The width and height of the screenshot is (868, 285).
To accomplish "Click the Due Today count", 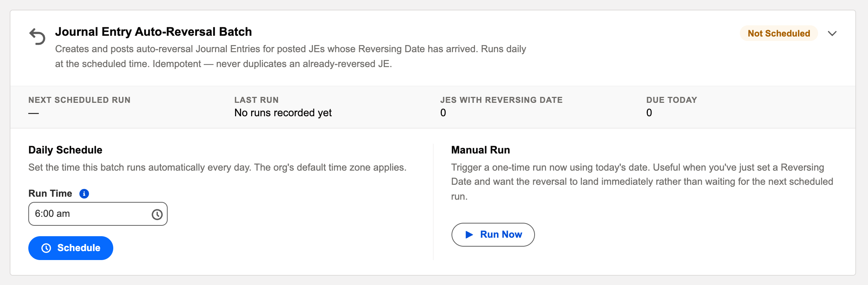I will point(649,113).
